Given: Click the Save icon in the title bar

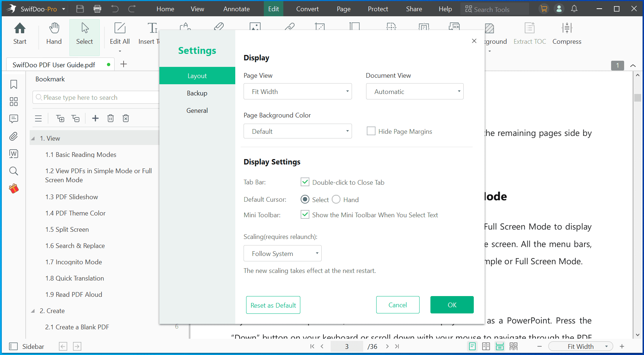Looking at the screenshot, I should tap(80, 9).
